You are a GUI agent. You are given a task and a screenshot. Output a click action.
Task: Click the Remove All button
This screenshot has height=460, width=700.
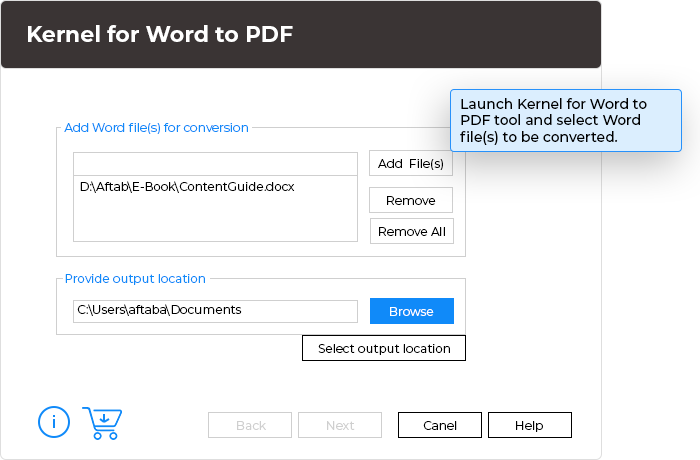(x=412, y=231)
